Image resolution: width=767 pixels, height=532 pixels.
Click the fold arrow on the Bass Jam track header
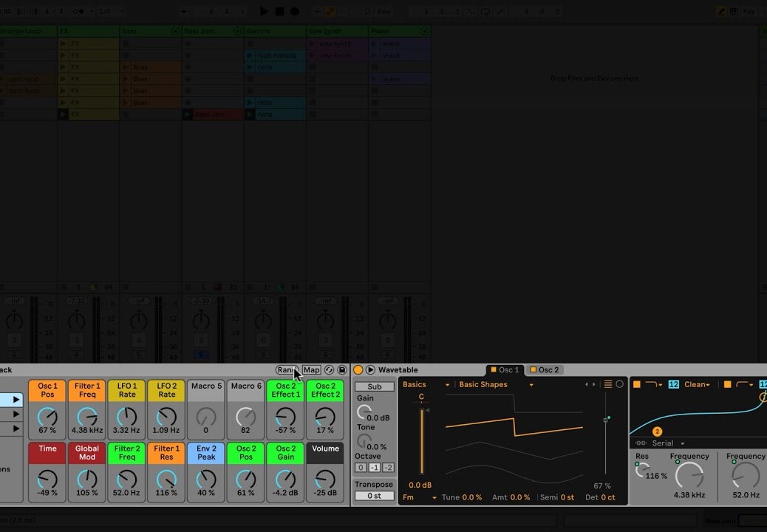(x=237, y=31)
